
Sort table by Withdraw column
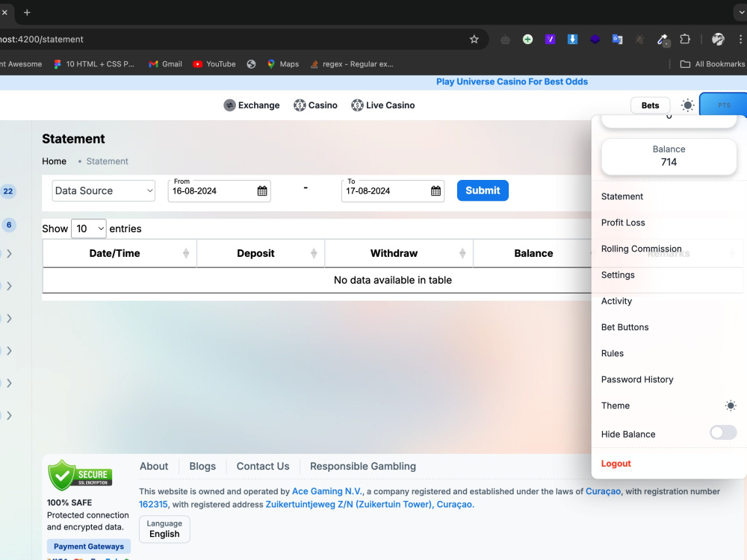click(399, 253)
